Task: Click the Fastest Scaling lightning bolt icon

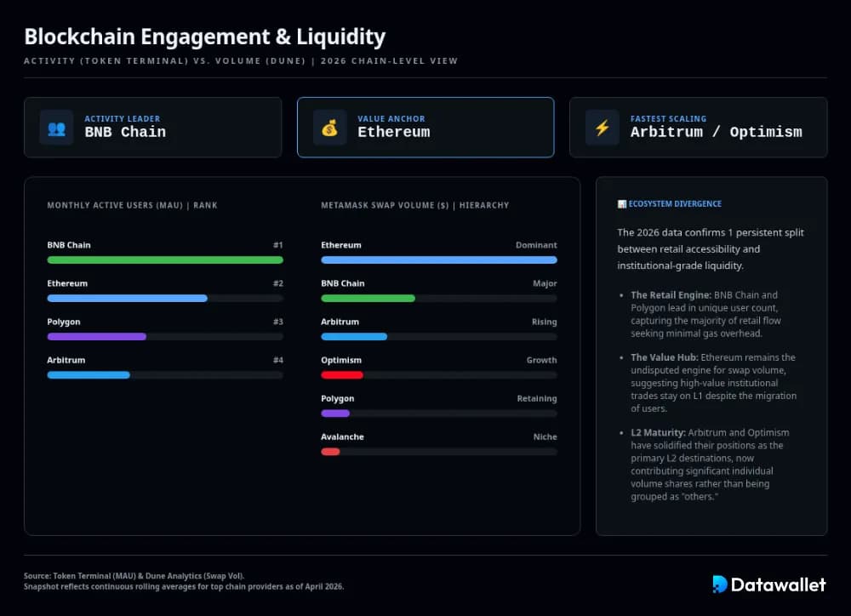Action: pyautogui.click(x=603, y=128)
